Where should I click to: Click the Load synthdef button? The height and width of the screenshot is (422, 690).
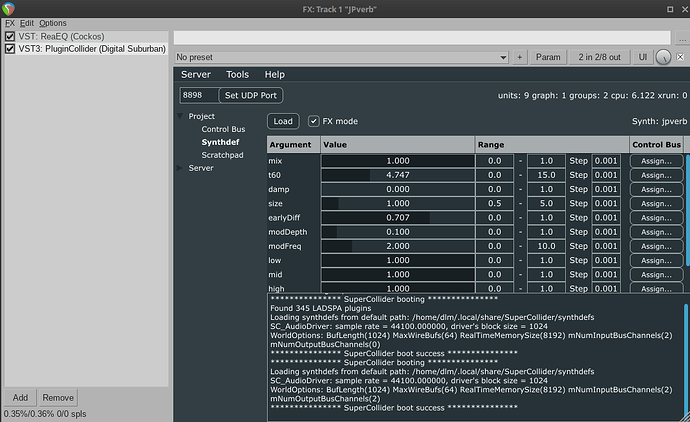pos(283,121)
